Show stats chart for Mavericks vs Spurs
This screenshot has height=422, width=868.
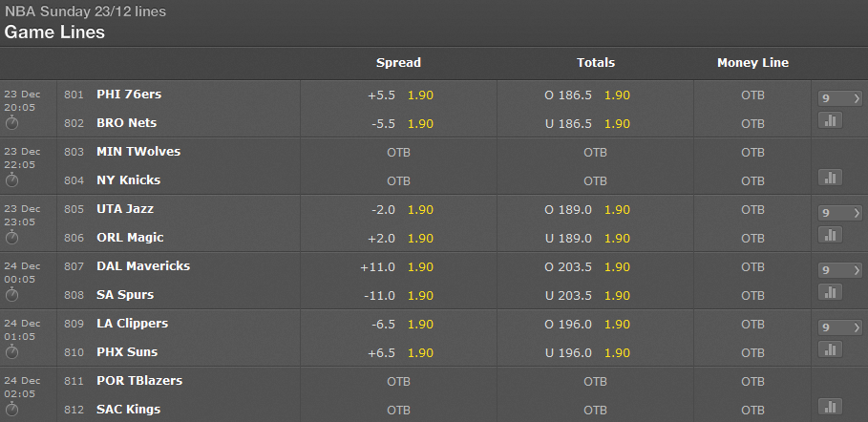(830, 292)
